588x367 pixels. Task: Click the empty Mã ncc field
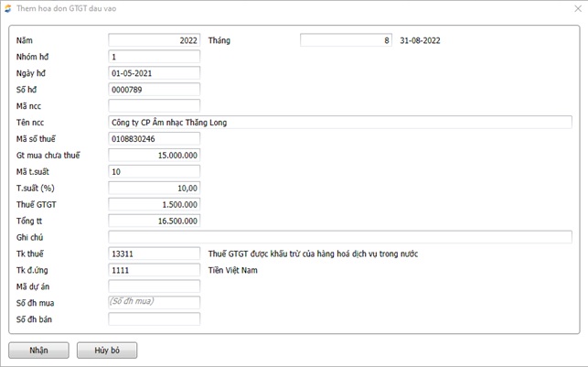pyautogui.click(x=154, y=106)
